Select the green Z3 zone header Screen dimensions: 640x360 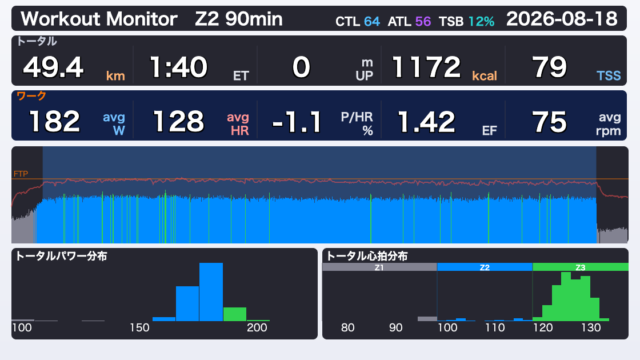click(580, 267)
